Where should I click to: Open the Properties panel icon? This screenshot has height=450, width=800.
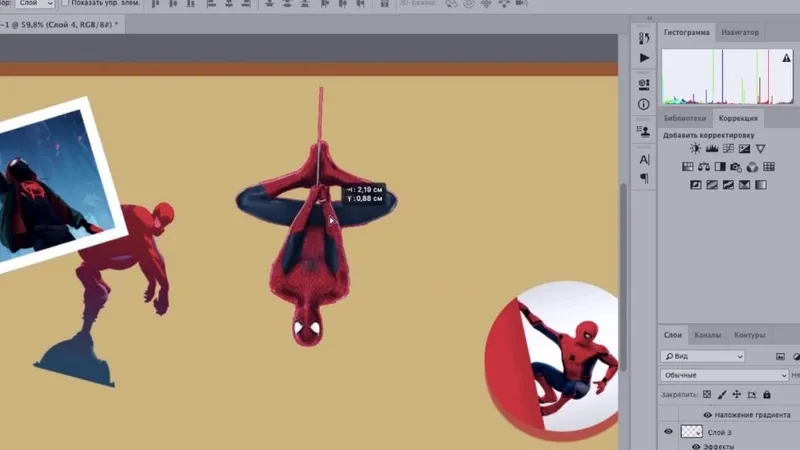644,84
